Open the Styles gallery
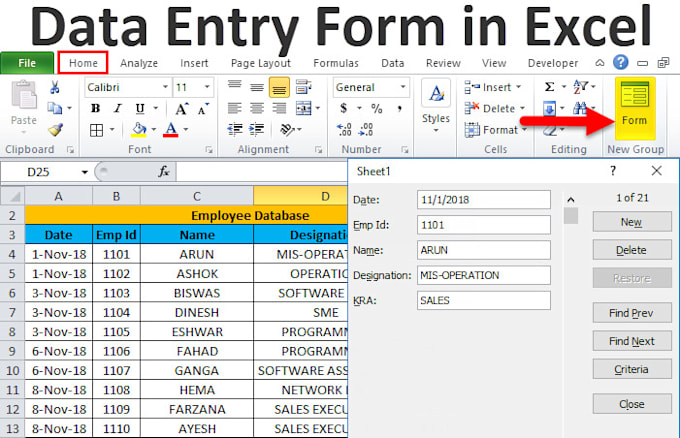This screenshot has width=680, height=438. 436,105
